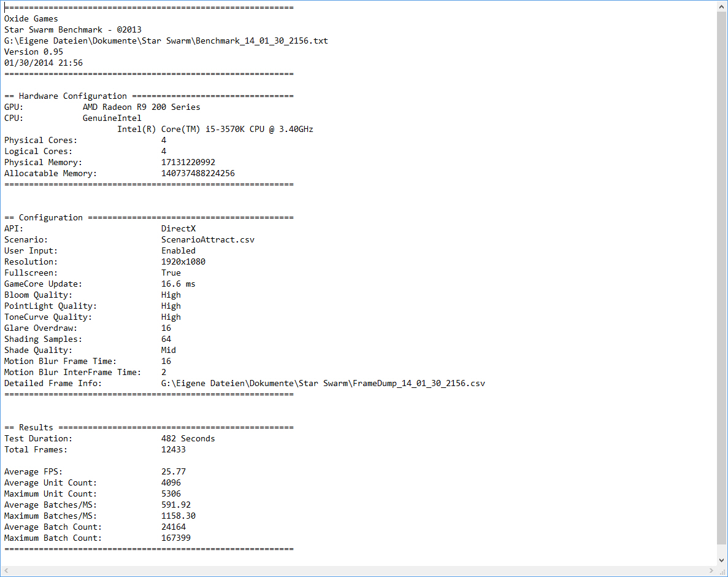Viewport: 728px width, 577px height.
Task: Click the "Bloom Quality:" label
Action: click(x=38, y=295)
